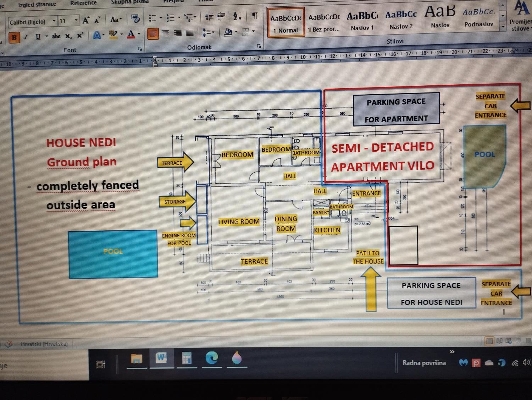Toggle Bold formatting button
This screenshot has width=532, height=400.
14,38
